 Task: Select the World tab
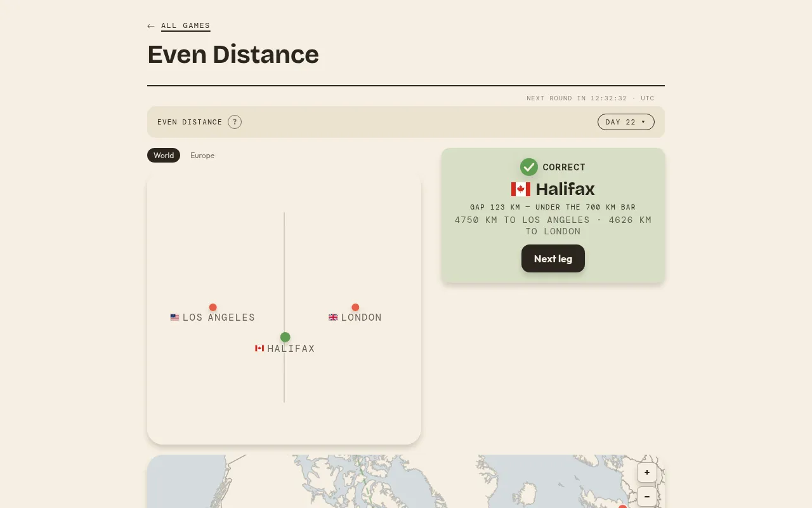point(164,156)
